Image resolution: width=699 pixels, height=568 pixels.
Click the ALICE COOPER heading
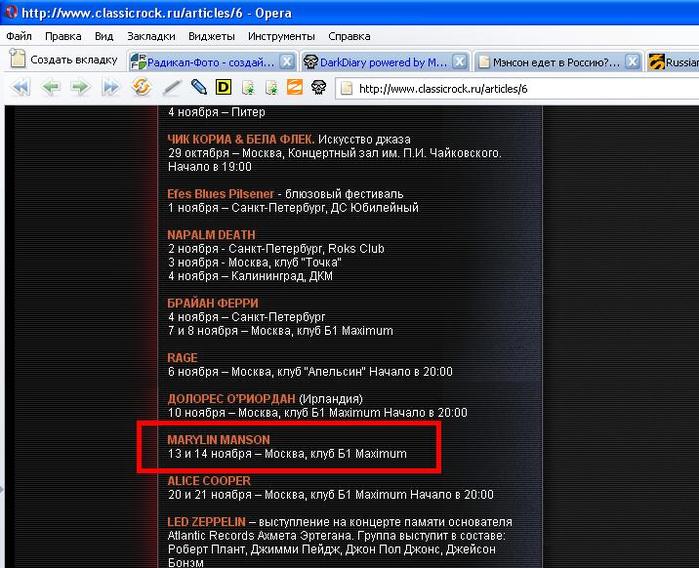pos(209,481)
